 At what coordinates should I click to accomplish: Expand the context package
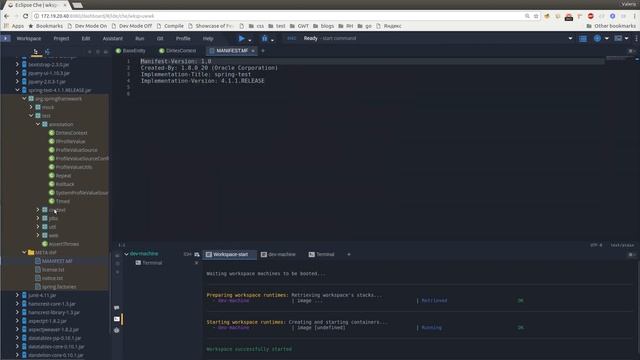[x=38, y=209]
